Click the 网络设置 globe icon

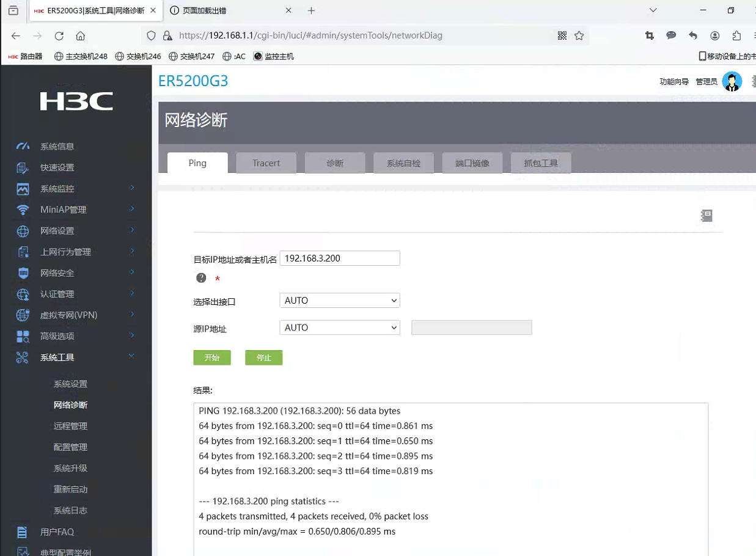pyautogui.click(x=23, y=231)
